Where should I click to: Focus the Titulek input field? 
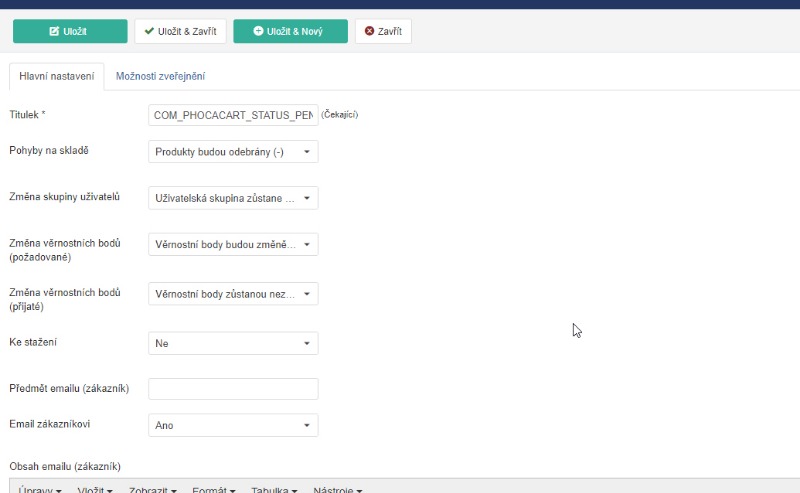[x=233, y=115]
